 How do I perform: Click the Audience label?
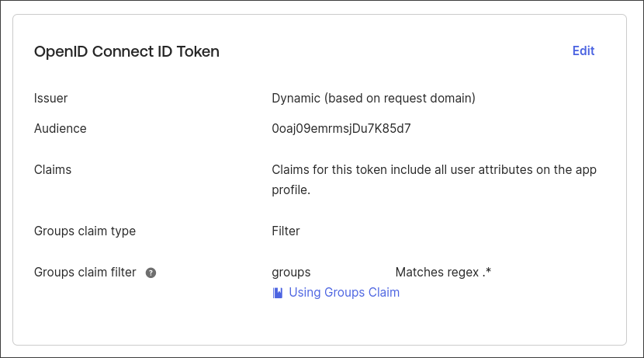point(60,129)
